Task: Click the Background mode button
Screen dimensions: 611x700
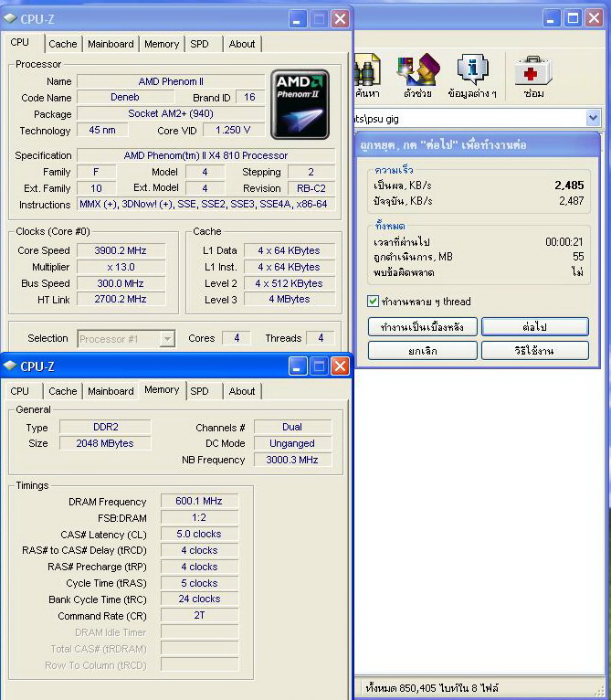Action: (422, 327)
